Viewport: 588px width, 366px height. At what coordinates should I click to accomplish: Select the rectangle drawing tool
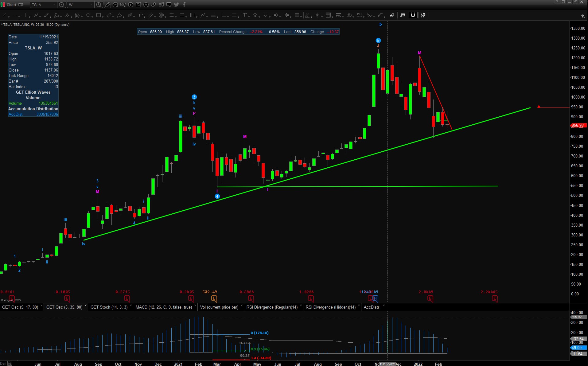coord(98,15)
